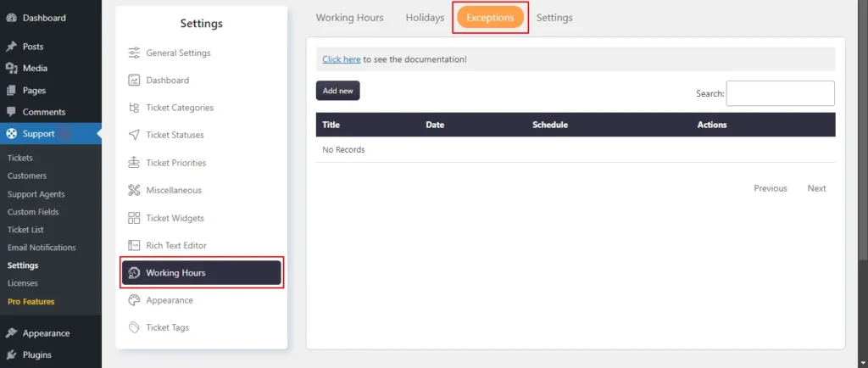Click the Posts pin icon
The image size is (868, 368).
[x=12, y=47]
